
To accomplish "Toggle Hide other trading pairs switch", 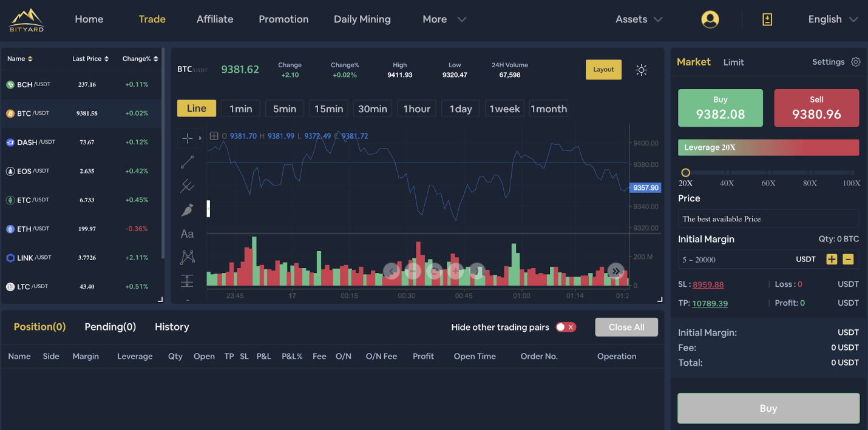I will pyautogui.click(x=566, y=327).
